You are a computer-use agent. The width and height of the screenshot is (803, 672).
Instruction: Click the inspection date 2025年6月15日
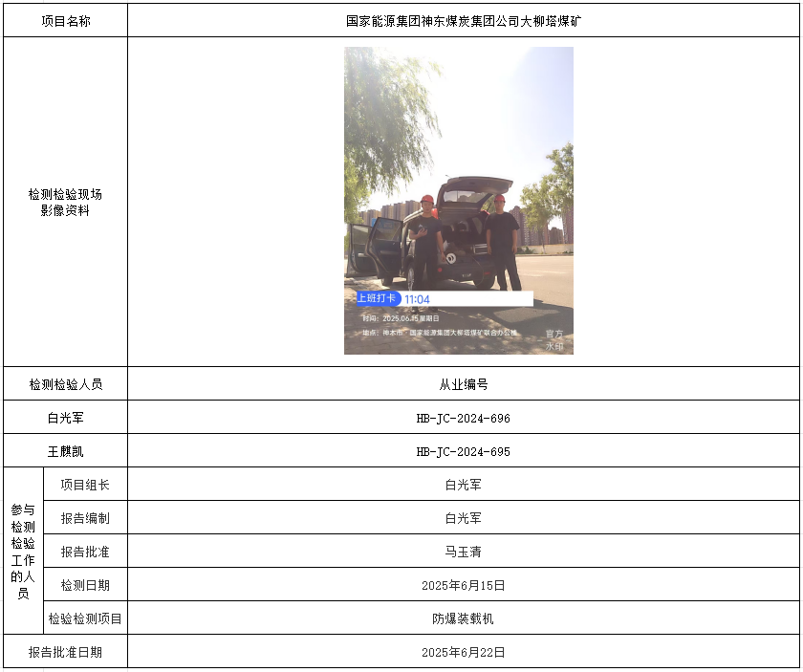click(463, 585)
